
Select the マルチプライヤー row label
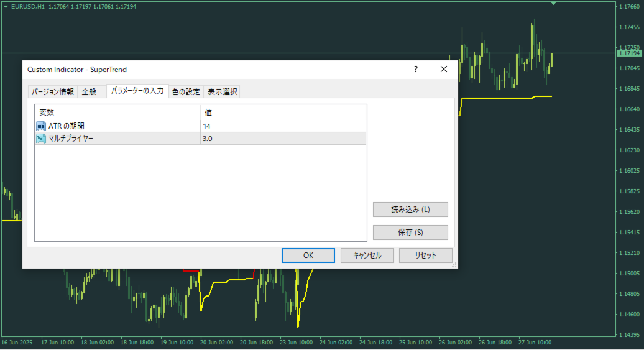click(x=71, y=139)
